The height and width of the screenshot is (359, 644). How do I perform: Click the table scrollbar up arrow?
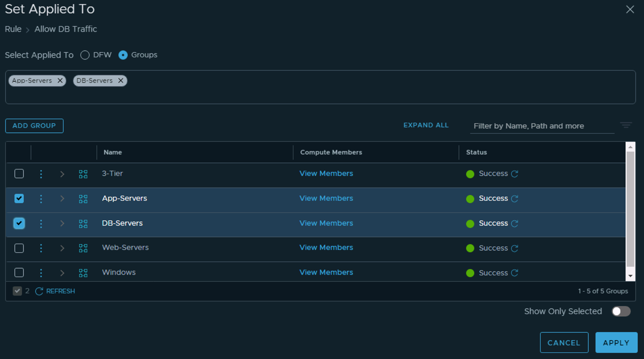(x=630, y=147)
